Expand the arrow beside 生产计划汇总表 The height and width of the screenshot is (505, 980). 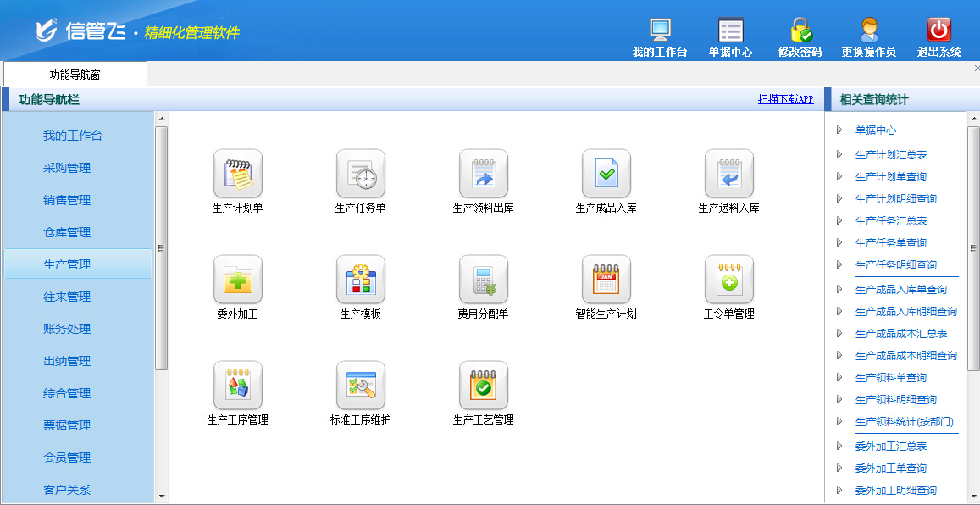839,155
